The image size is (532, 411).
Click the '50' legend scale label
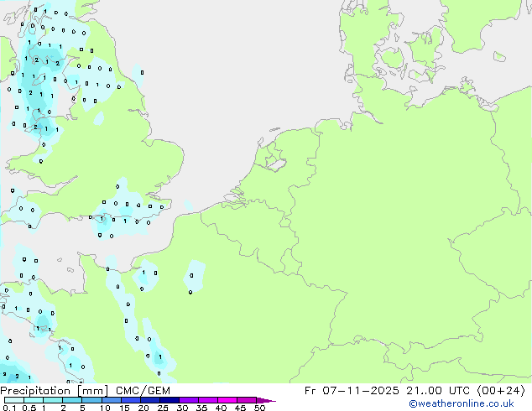point(259,408)
